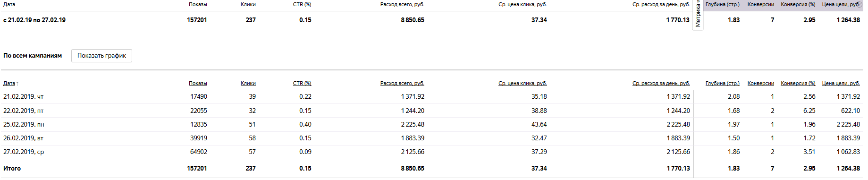Select the 27.02.2019, ср date row
Screen dimensions: 868x180
coord(432,152)
